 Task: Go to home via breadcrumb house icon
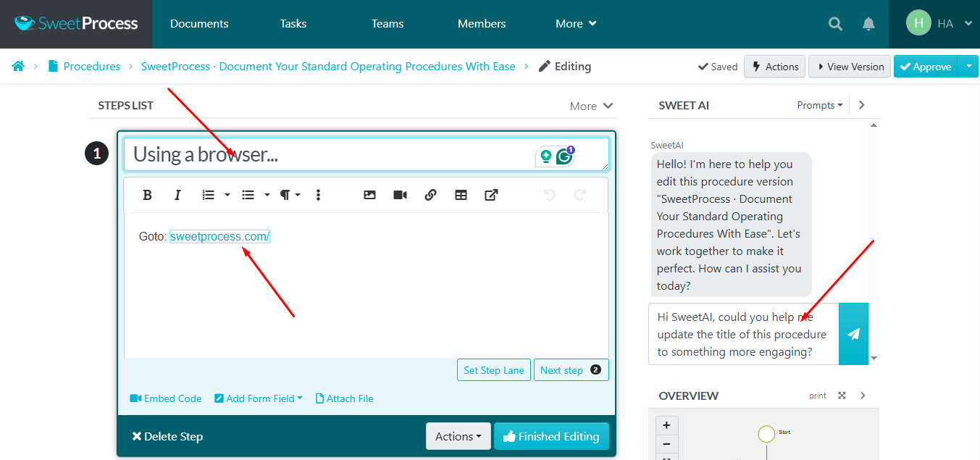(x=18, y=67)
